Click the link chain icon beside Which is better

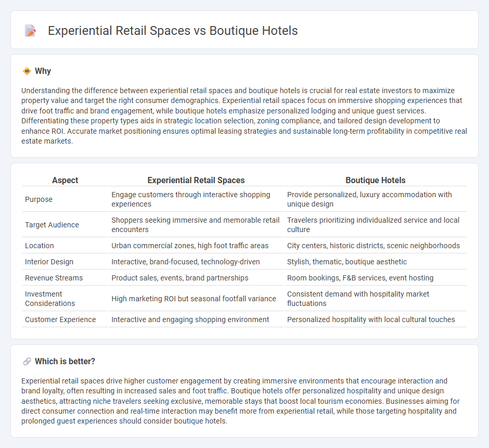tap(27, 361)
